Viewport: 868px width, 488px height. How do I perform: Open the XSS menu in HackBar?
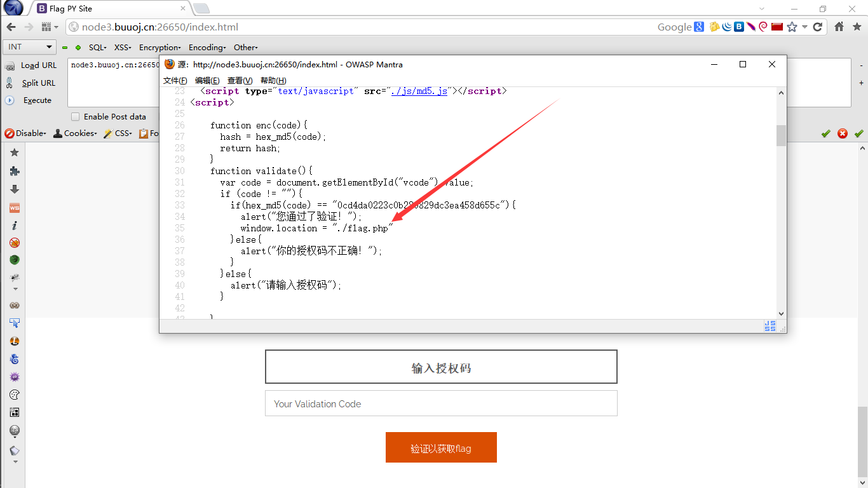pos(122,48)
